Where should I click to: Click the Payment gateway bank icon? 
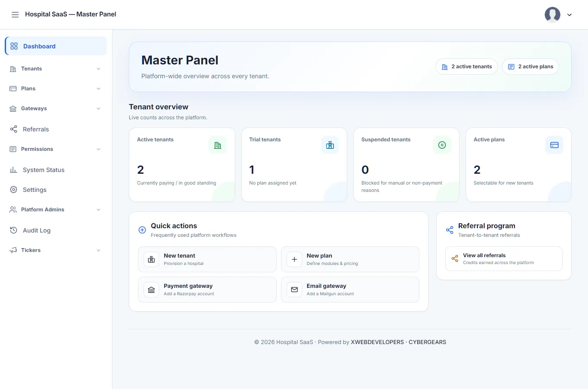pos(151,290)
